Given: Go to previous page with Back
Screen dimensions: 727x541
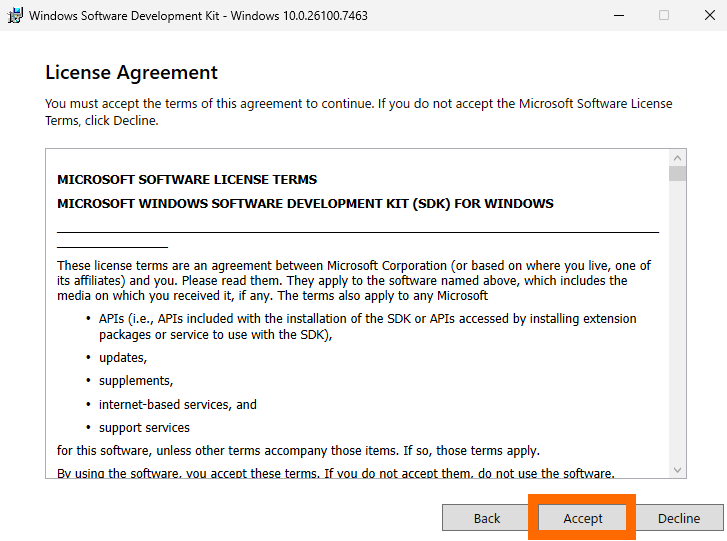Looking at the screenshot, I should pos(487,518).
